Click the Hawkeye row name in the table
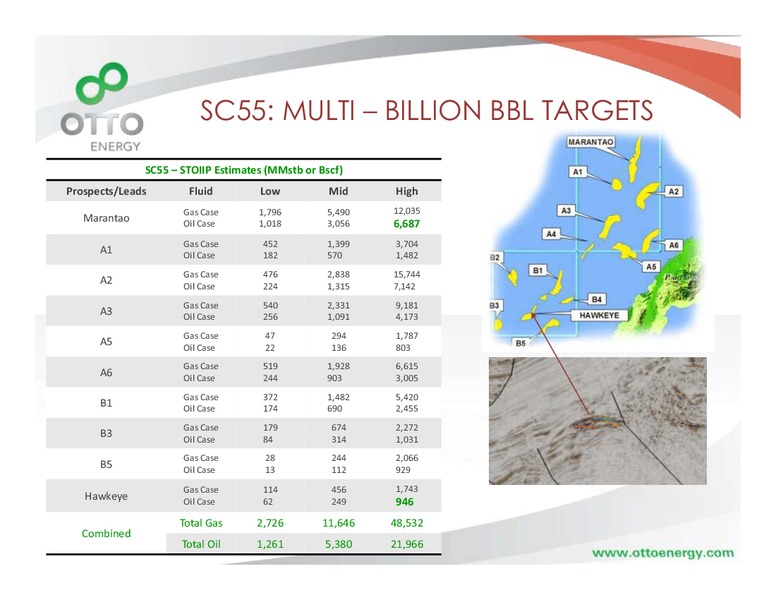776x600 pixels. coord(106,496)
